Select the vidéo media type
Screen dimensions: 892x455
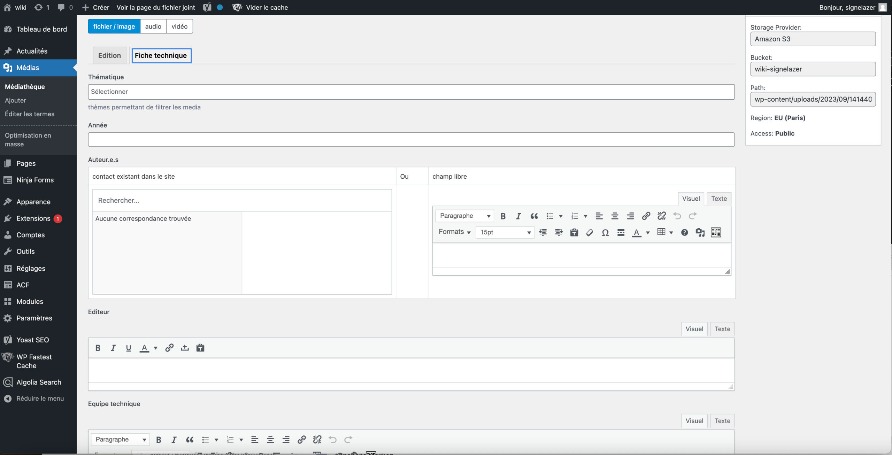pyautogui.click(x=179, y=26)
